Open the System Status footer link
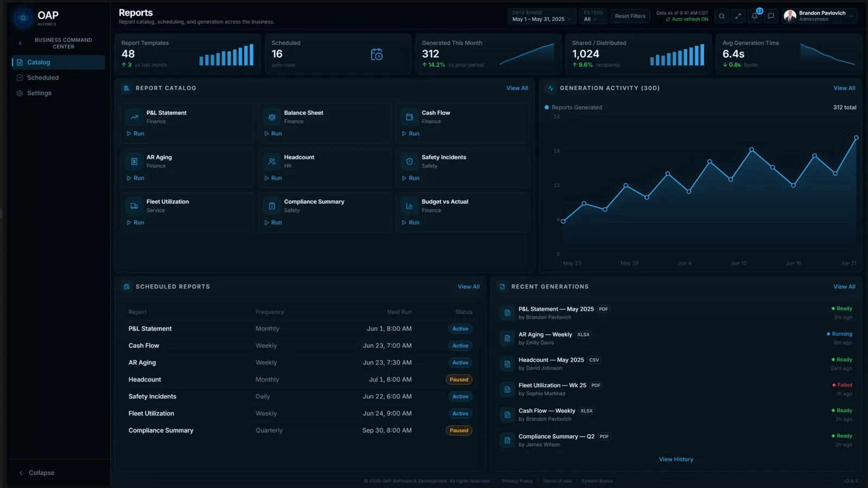The height and width of the screenshot is (488, 868). click(597, 481)
